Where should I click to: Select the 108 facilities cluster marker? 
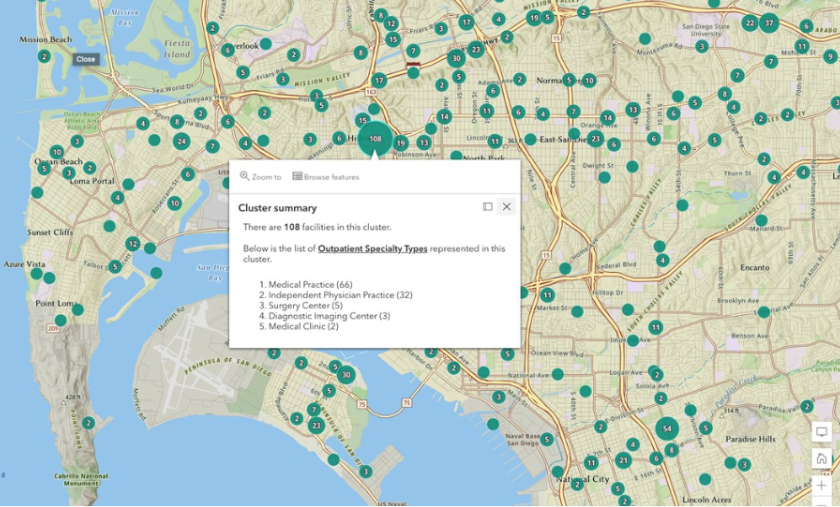[375, 138]
